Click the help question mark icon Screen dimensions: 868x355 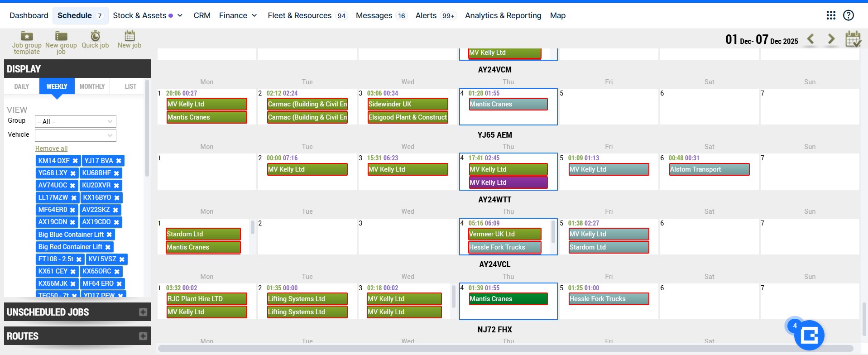pos(849,15)
